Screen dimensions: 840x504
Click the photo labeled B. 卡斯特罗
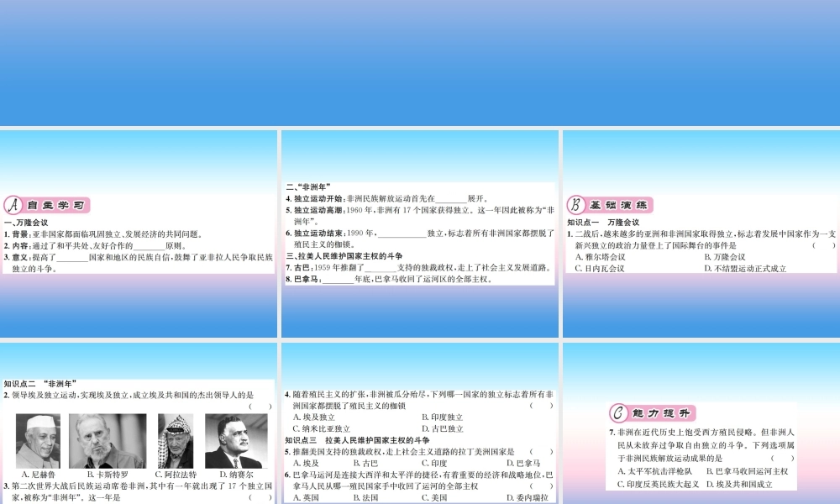108,441
